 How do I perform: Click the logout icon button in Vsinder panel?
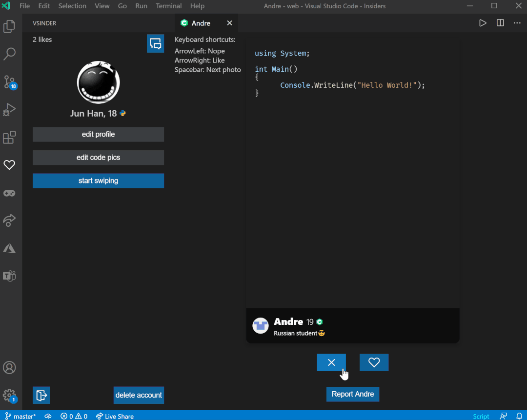[41, 395]
